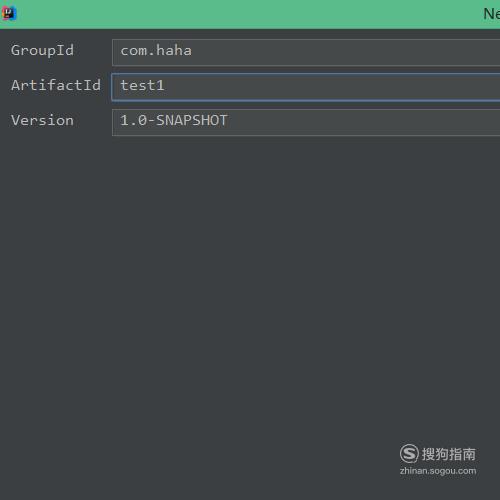
Task: Click the 搜狗指南 watermark text
Action: coord(449,454)
